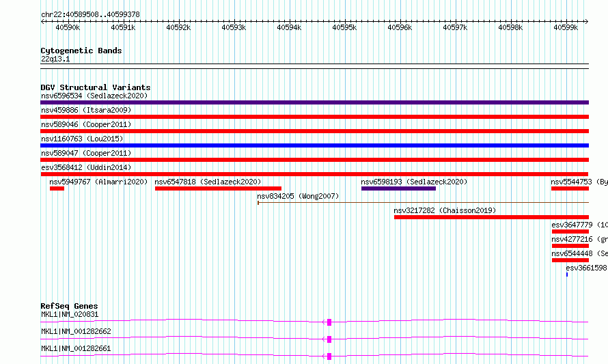Viewport: 608px width, 364px height.
Task: Click the MKL1|NM_001282662 transcript label
Action: [x=76, y=331]
